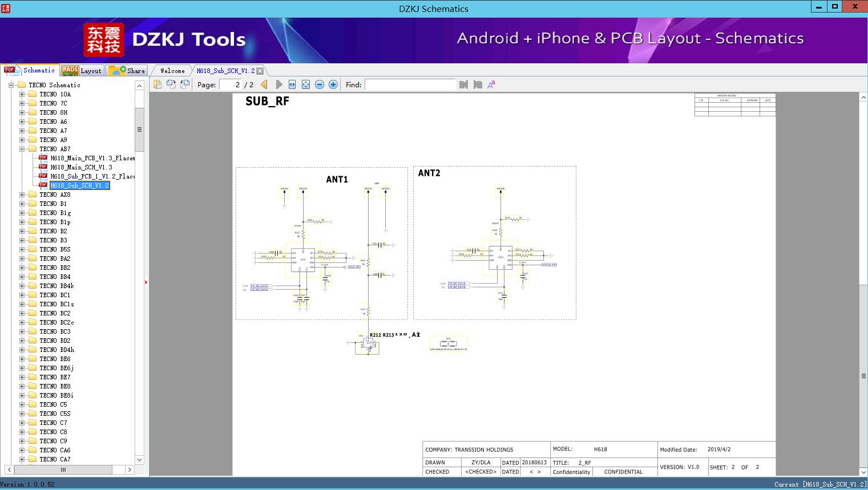Click the fit-to-page icon
Viewport: 868px width, 490px height.
(306, 84)
